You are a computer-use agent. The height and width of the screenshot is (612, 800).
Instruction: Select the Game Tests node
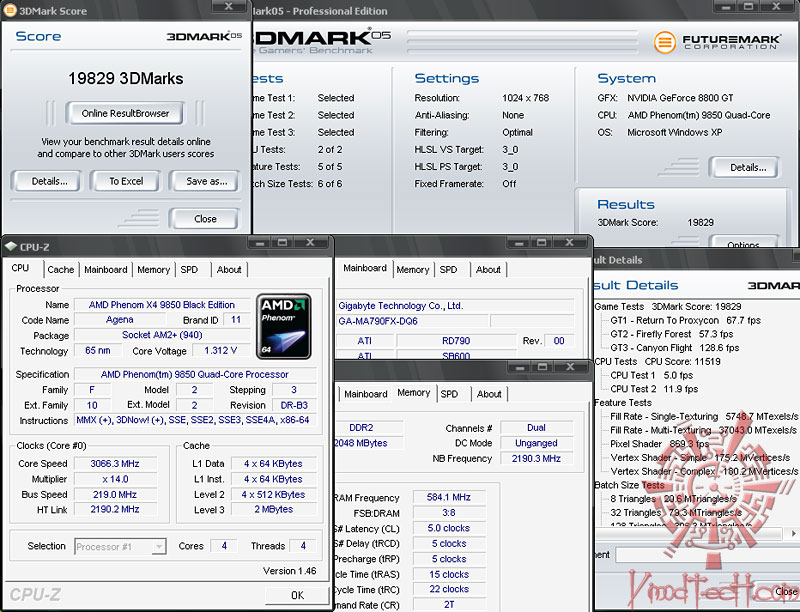coord(668,307)
